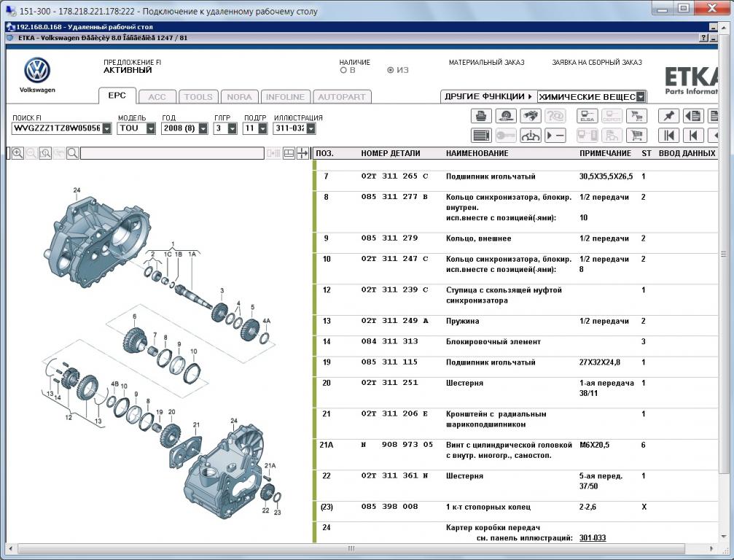Viewport: 734px width, 560px height.
Task: Click the МАТЕРИАЛЬНЫЙ ЗАКАЗ label
Action: 486,62
